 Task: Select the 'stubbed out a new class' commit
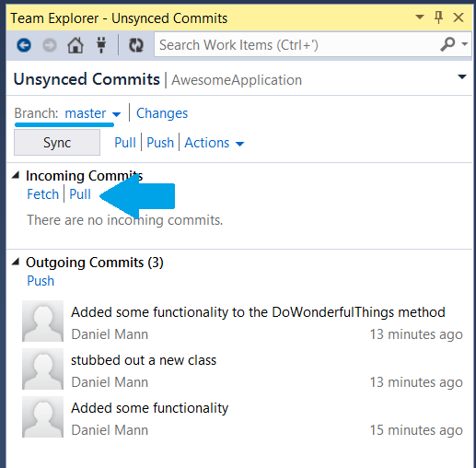(242, 370)
